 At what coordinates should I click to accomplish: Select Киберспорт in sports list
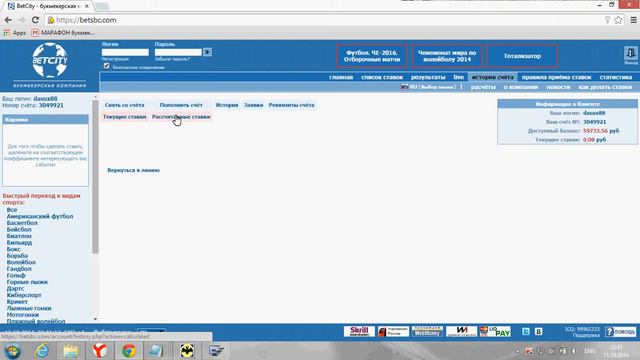pyautogui.click(x=24, y=295)
